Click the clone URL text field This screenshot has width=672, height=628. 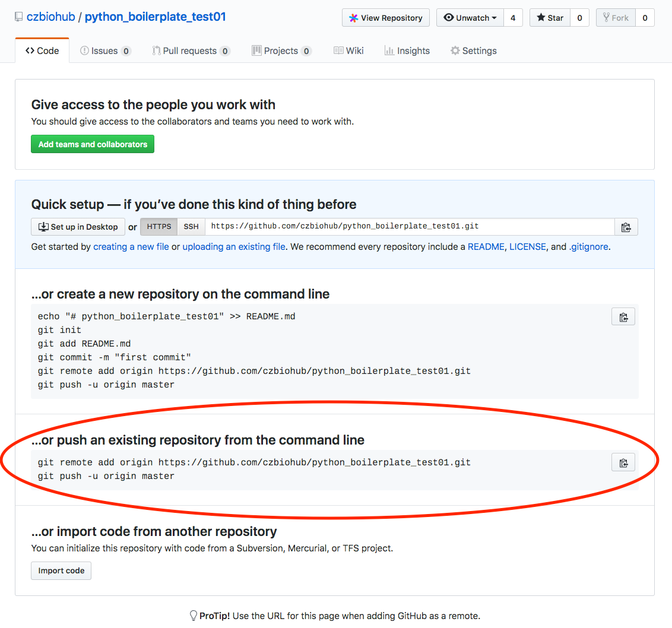coord(410,227)
